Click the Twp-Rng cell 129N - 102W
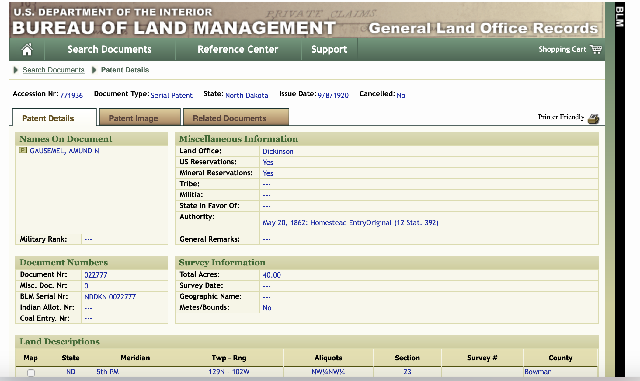This screenshot has width=640, height=381. (x=229, y=372)
